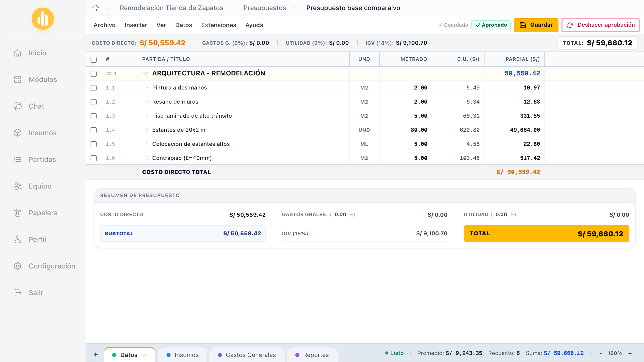Open the Extensiones menu
Viewport: 644px width, 362px height.
(219, 25)
